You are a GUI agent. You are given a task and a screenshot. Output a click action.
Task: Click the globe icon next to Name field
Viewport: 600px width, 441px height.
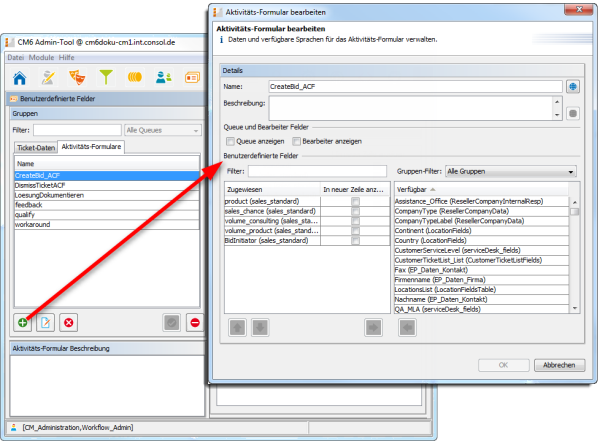click(x=573, y=87)
